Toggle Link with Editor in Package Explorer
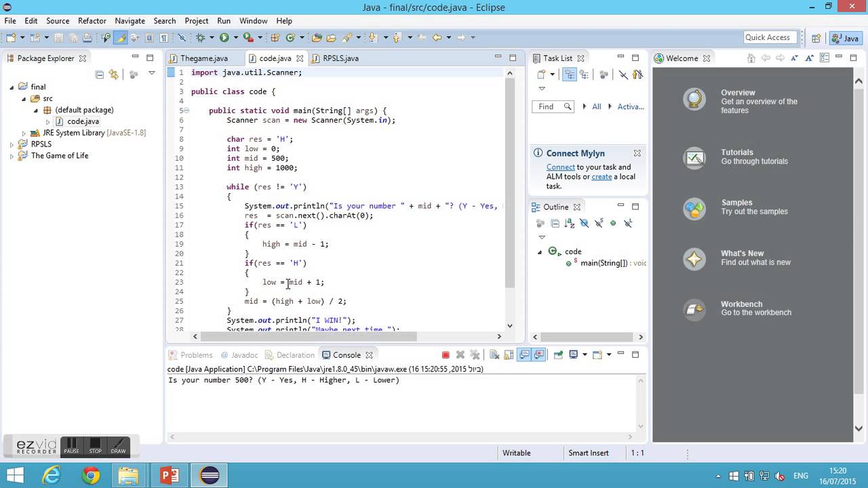 [x=113, y=75]
